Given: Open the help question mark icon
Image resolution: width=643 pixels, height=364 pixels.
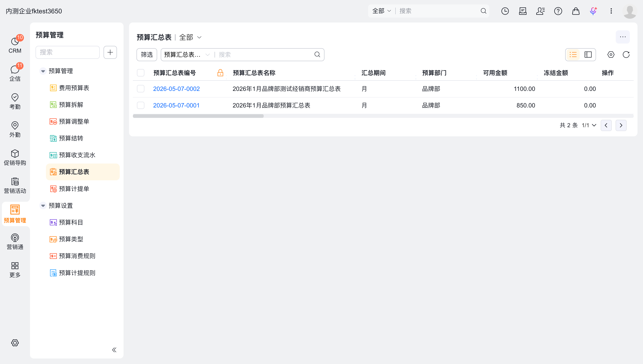Looking at the screenshot, I should (x=558, y=11).
